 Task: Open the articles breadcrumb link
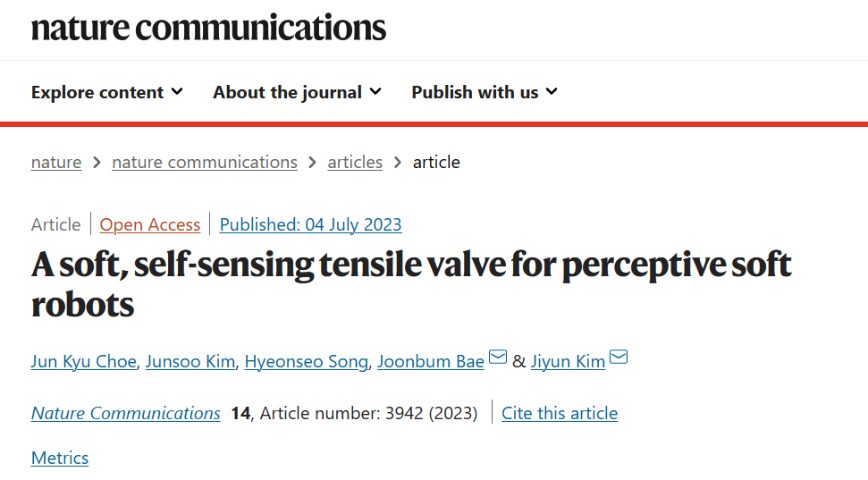355,162
